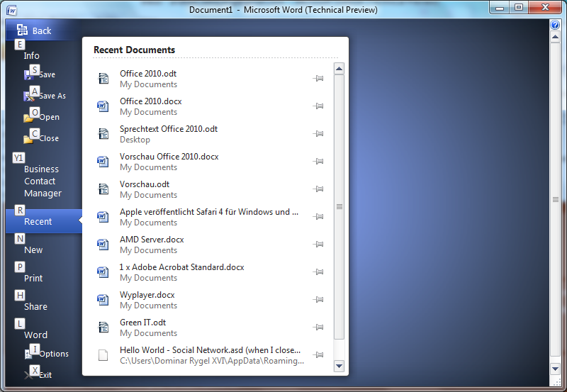
Task: Click the ODT icon for Green IT.odt
Action: point(103,327)
